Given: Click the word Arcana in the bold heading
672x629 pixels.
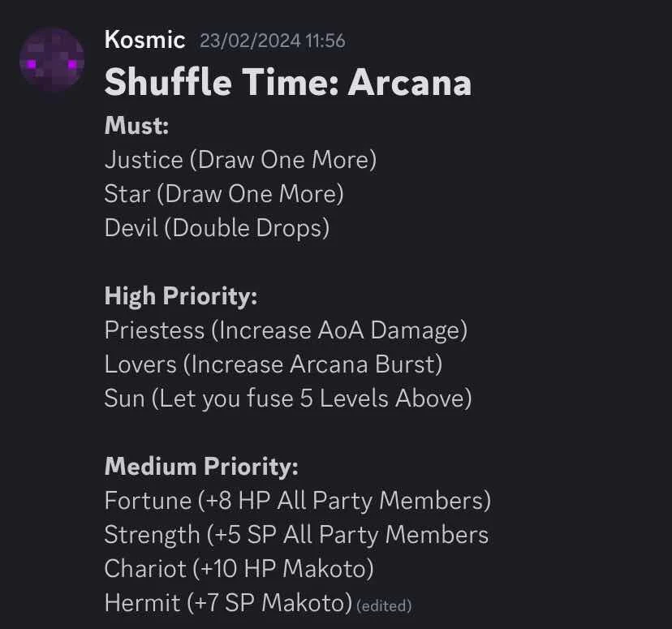Looking at the screenshot, I should point(409,82).
